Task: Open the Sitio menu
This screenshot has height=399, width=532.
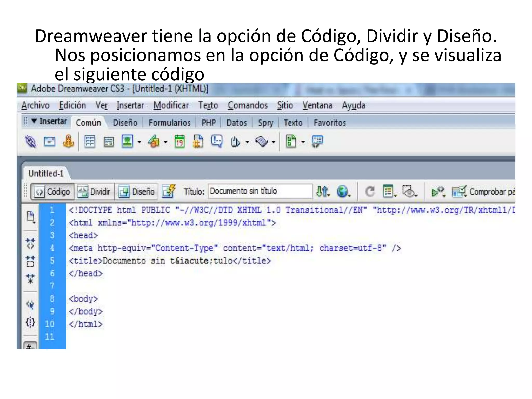Action: pyautogui.click(x=285, y=105)
